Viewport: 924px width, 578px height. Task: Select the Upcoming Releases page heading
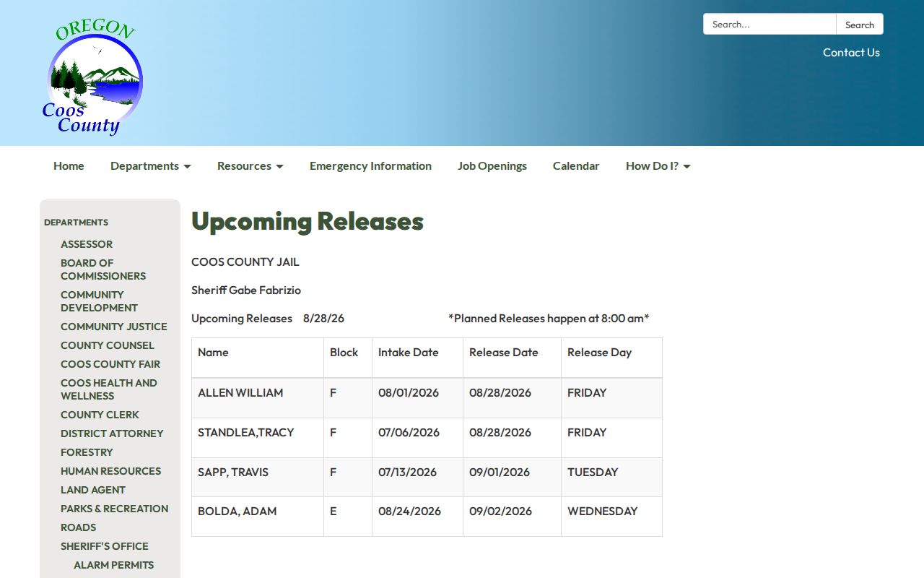click(307, 221)
